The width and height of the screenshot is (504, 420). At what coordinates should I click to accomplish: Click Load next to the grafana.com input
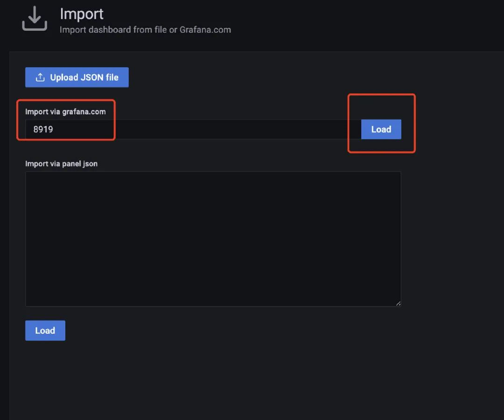coord(381,129)
